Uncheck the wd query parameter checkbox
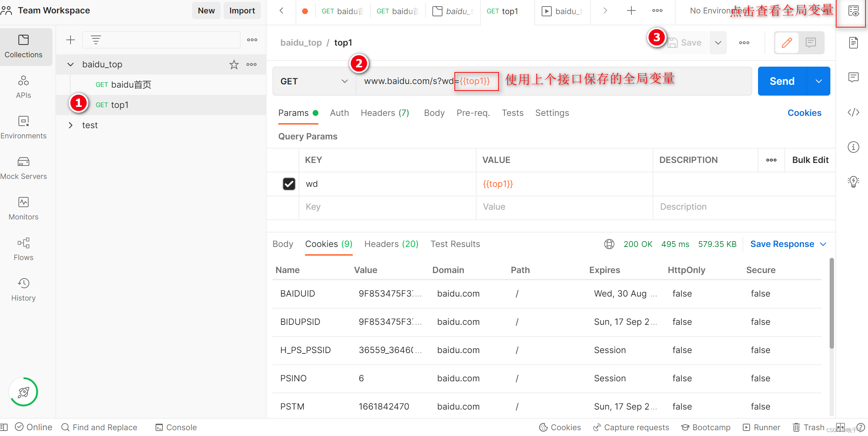This screenshot has height=436, width=868. [x=289, y=184]
